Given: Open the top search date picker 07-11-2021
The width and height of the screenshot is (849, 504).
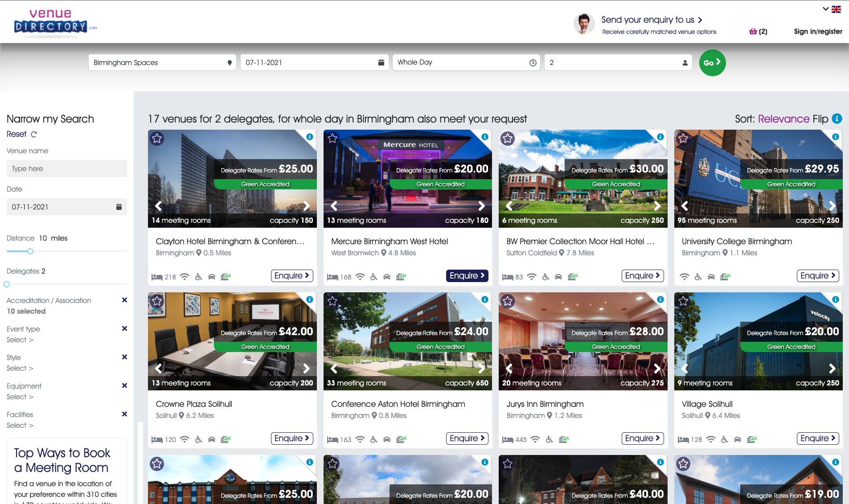Looking at the screenshot, I should (314, 62).
